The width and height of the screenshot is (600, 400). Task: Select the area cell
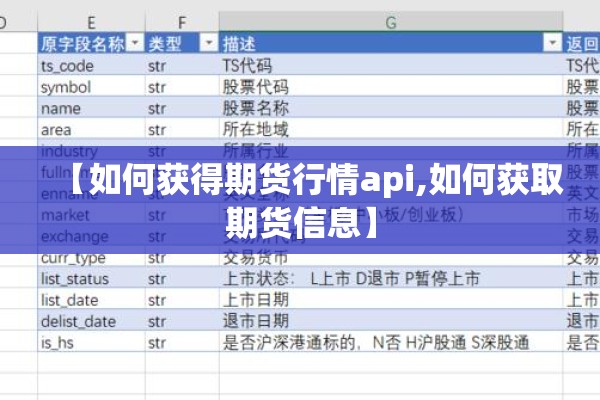pos(91,129)
